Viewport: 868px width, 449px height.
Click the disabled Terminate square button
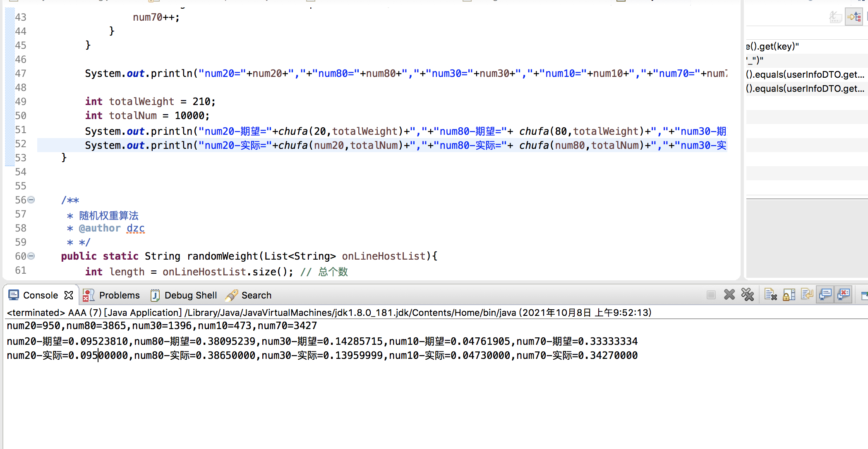pos(711,295)
